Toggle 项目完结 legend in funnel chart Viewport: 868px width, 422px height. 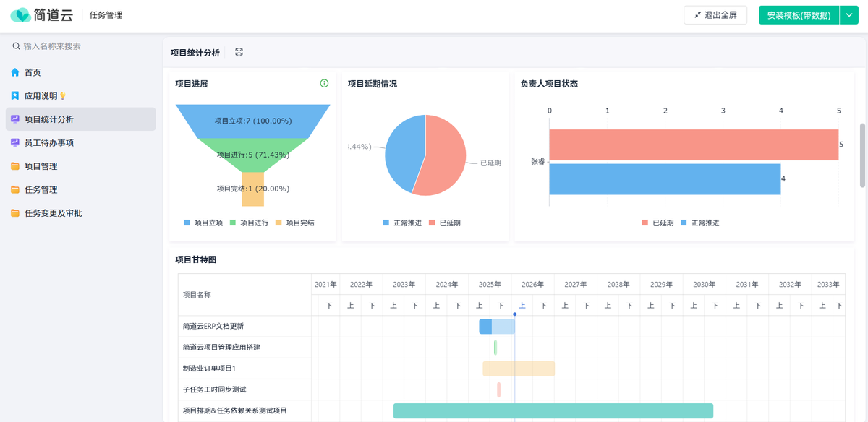click(x=295, y=223)
